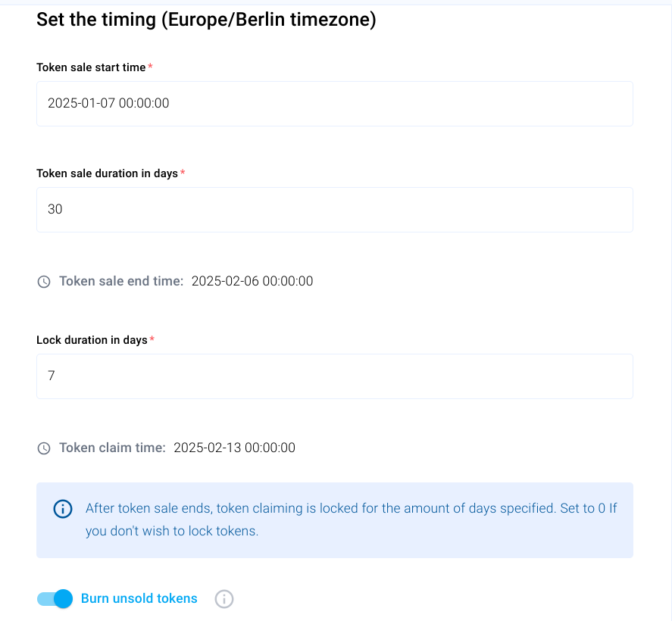Click the red asterisk after Token sale start time
Viewport: 672px width, 621px height.
coord(150,67)
